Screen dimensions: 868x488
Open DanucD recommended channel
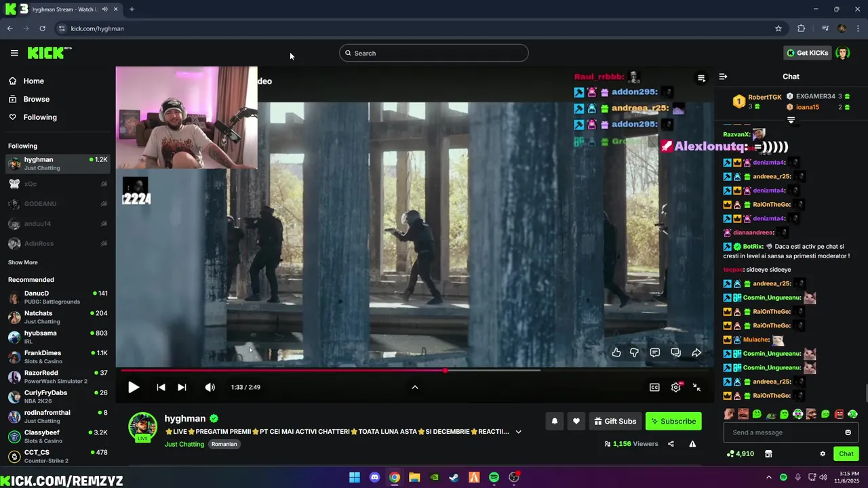pos(58,297)
